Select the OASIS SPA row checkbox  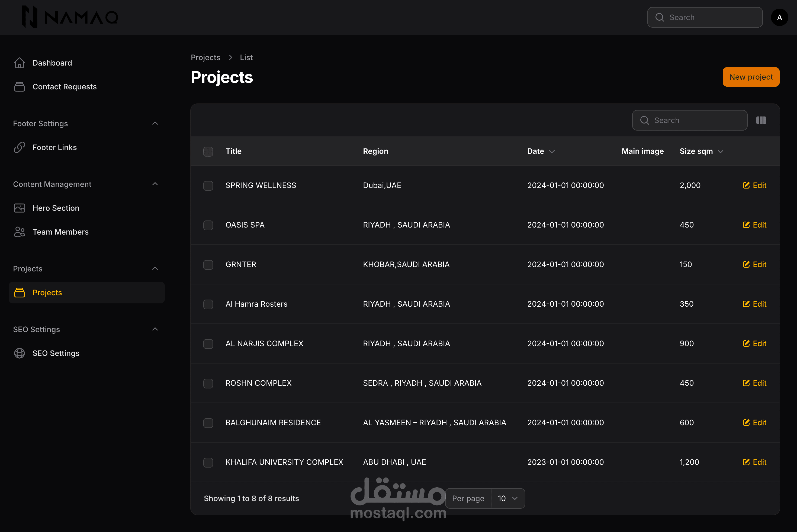click(208, 225)
